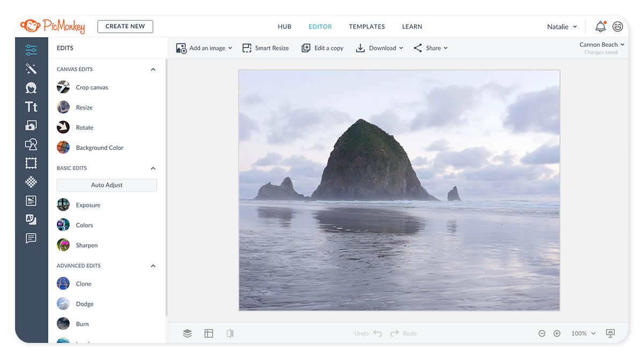Click the Edits panel scrollbar

[x=166, y=188]
